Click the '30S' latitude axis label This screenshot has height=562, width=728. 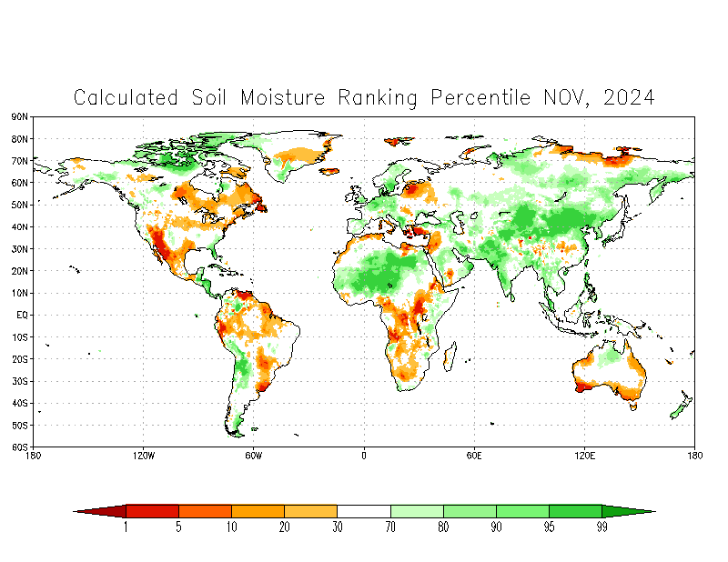point(20,381)
